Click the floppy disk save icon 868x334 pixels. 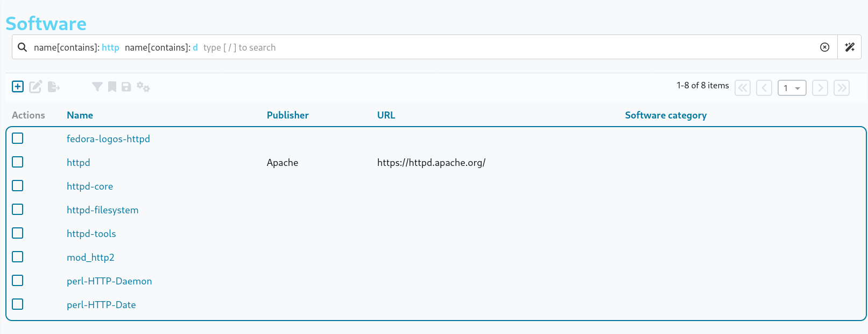pyautogui.click(x=126, y=87)
